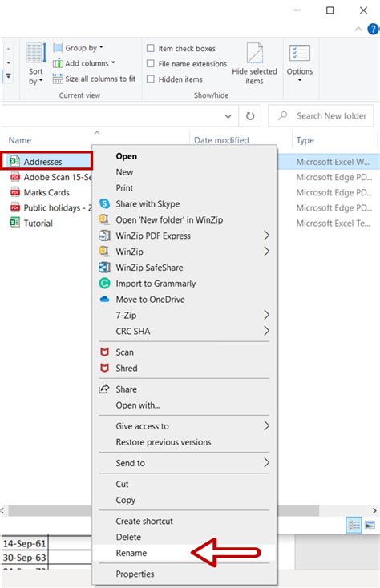
Task: Click the OneDrive cloud icon
Action: [x=104, y=300]
